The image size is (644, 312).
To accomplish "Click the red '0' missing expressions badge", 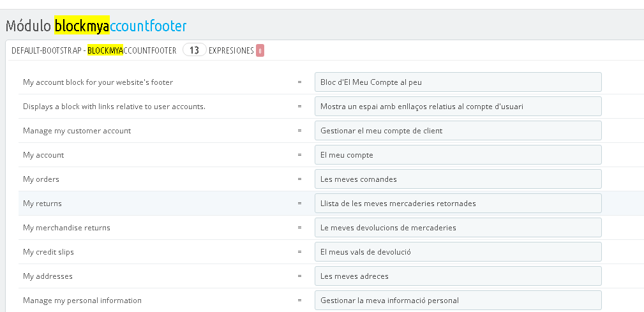I will [260, 51].
